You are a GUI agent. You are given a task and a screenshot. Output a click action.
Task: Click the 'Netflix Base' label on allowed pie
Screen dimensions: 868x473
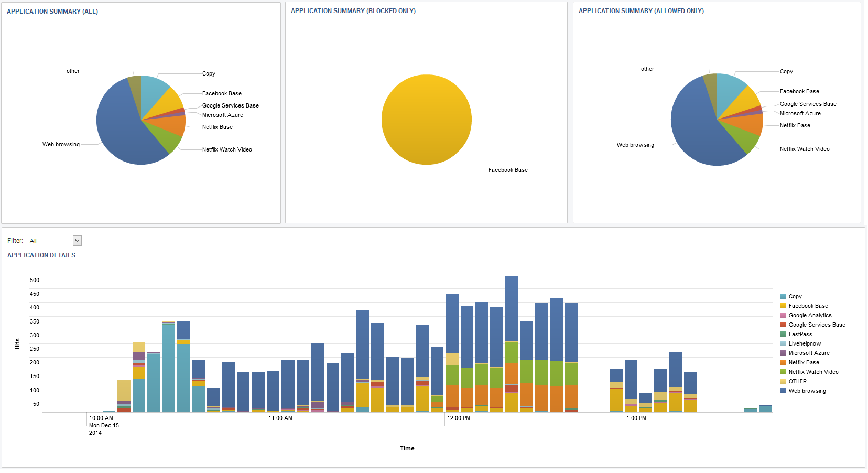click(x=795, y=125)
